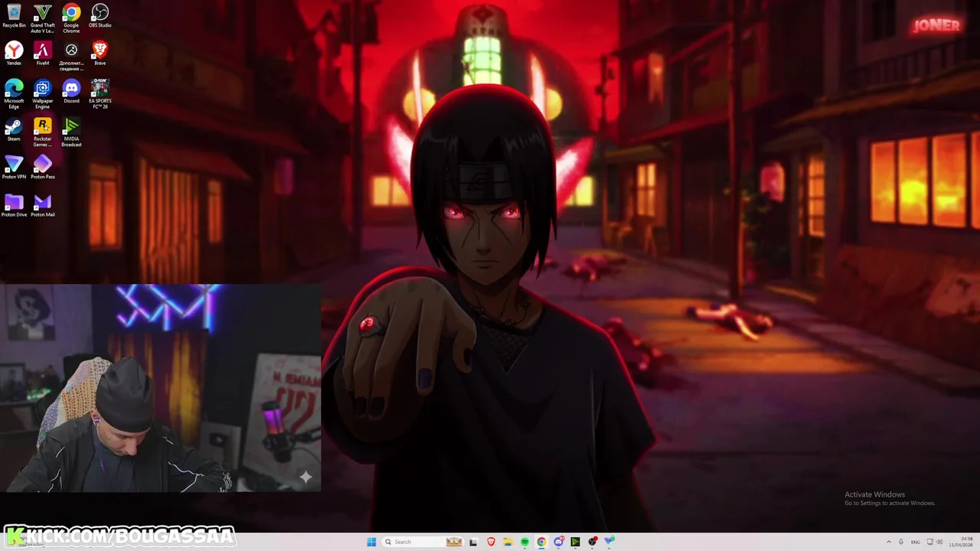980x551 pixels.
Task: Select the Proton VPN desktop shortcut
Action: (x=14, y=167)
